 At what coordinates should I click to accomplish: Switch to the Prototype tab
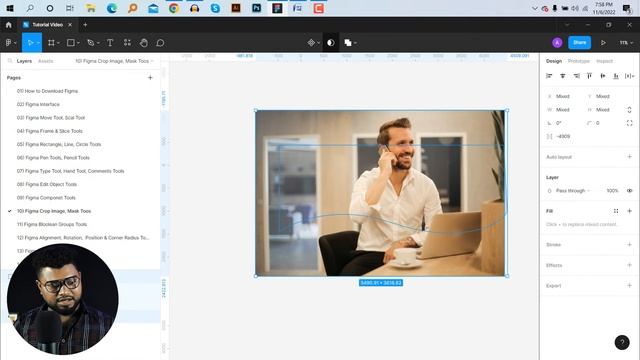[579, 61]
